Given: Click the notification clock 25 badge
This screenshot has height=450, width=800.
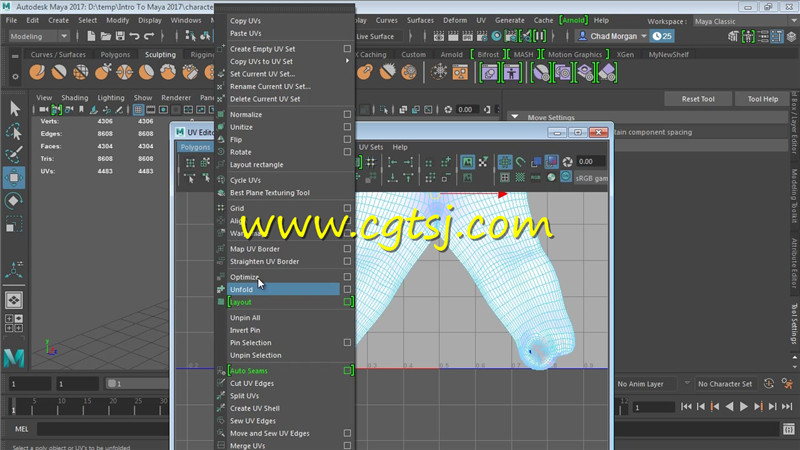Looking at the screenshot, I should tap(662, 36).
